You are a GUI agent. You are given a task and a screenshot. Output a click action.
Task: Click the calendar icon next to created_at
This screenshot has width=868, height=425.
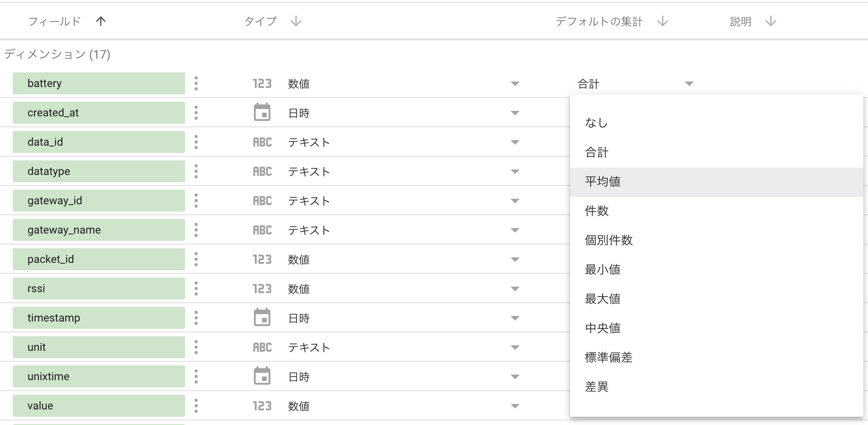261,112
